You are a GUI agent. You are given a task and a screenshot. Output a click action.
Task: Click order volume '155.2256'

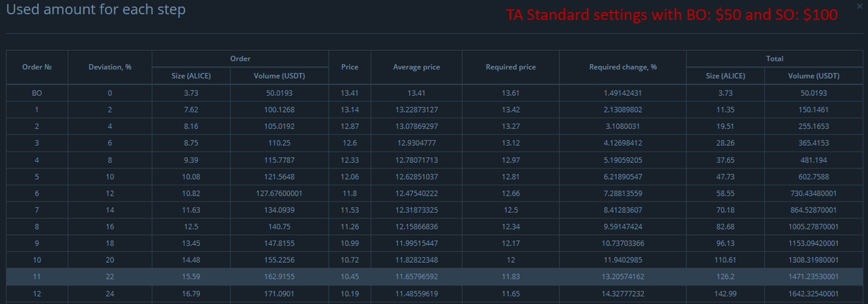point(279,259)
